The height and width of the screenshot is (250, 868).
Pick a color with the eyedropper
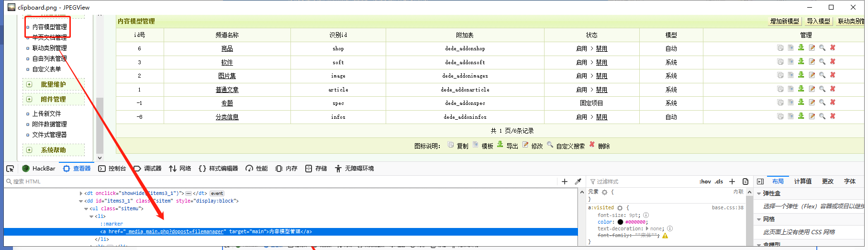click(x=578, y=182)
